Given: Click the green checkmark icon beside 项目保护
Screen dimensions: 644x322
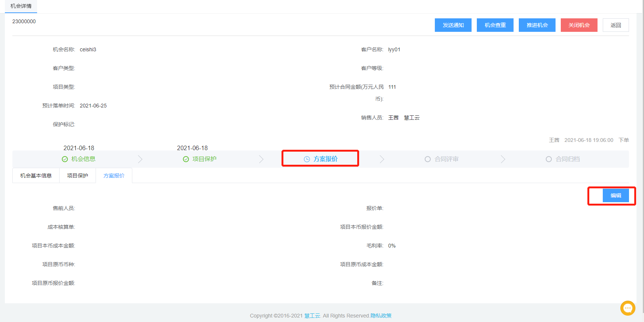Looking at the screenshot, I should click(186, 159).
